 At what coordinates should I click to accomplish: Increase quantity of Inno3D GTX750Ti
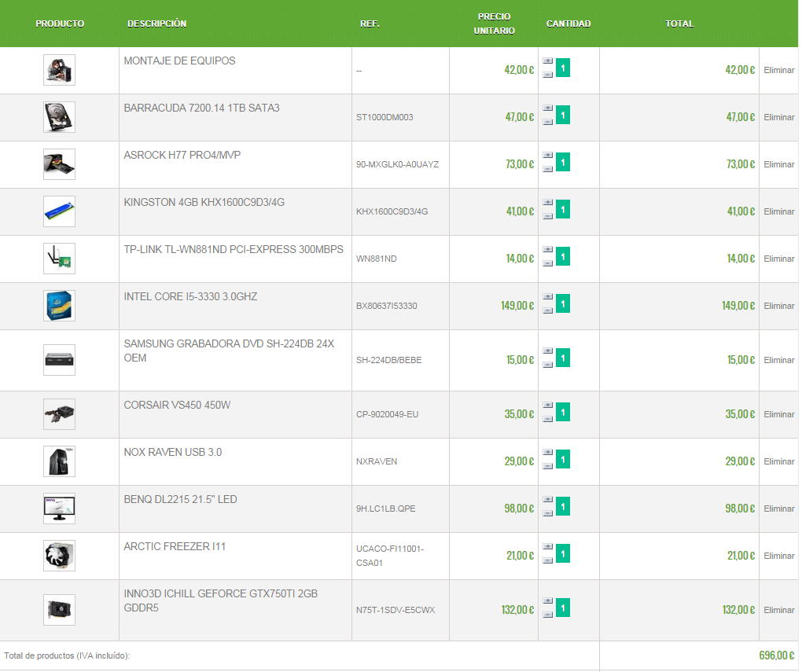point(548,600)
